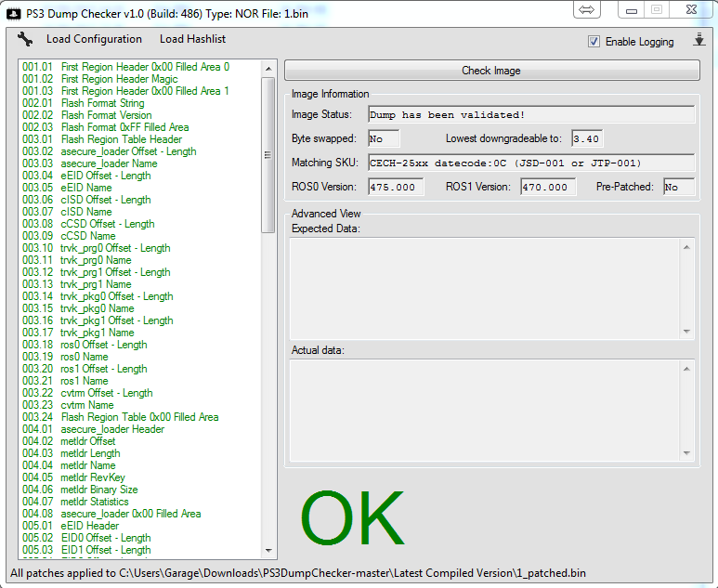Click the checklist scrollbar down arrow
Viewport: 718px width, 588px height.
268,551
